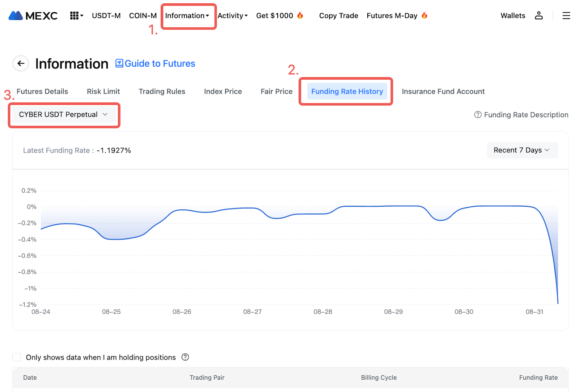Open the Insurance Fund Account tab
Viewport: 579px width, 392px height.
pyautogui.click(x=443, y=92)
